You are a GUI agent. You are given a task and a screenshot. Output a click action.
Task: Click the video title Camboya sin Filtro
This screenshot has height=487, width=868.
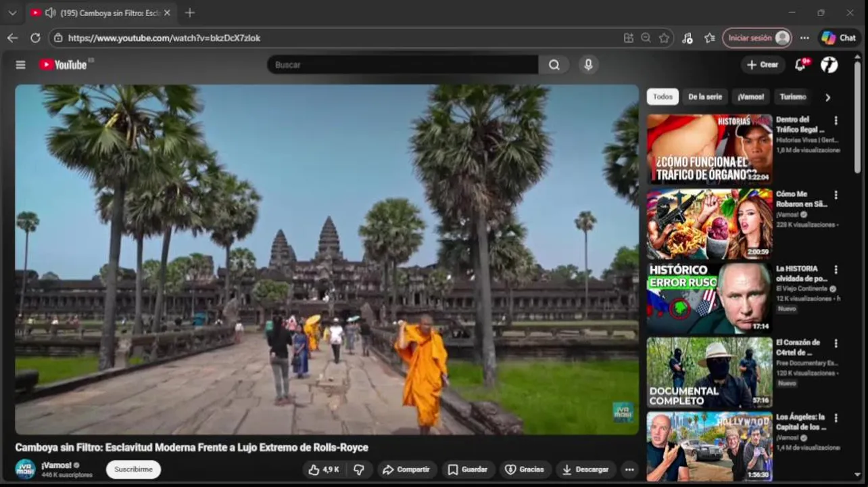192,447
